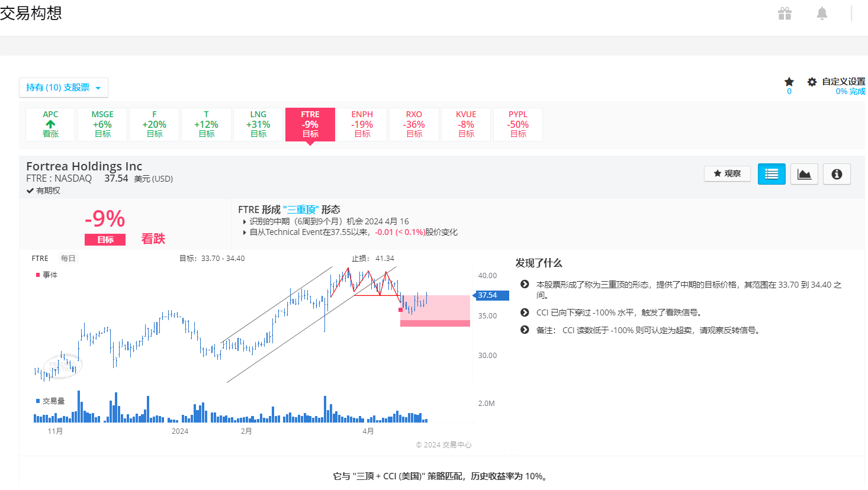Select the RXO -36% tab

pos(414,124)
